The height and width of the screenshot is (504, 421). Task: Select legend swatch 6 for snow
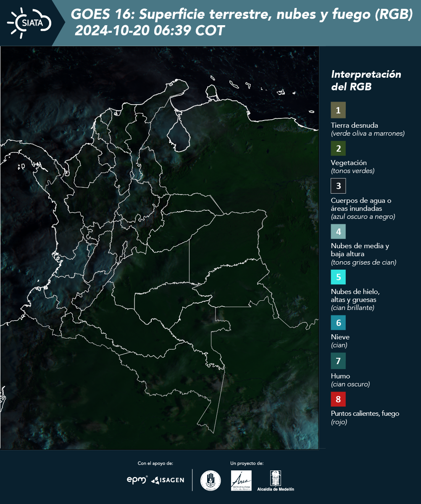tap(338, 323)
